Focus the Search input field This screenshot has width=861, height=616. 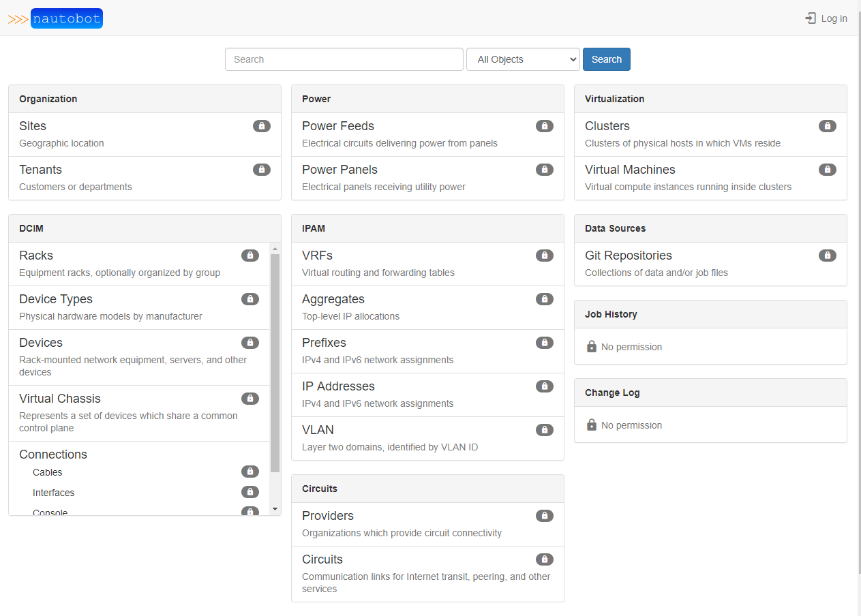point(344,59)
